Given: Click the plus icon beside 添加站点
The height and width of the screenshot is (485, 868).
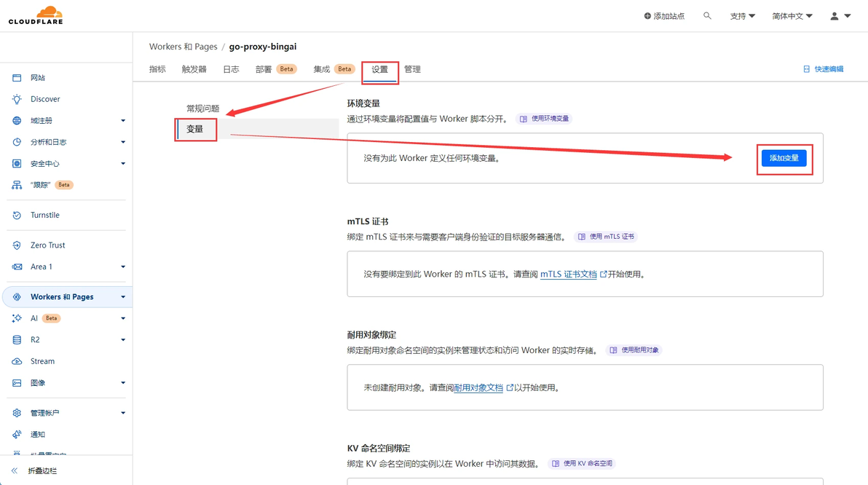Looking at the screenshot, I should (x=647, y=16).
